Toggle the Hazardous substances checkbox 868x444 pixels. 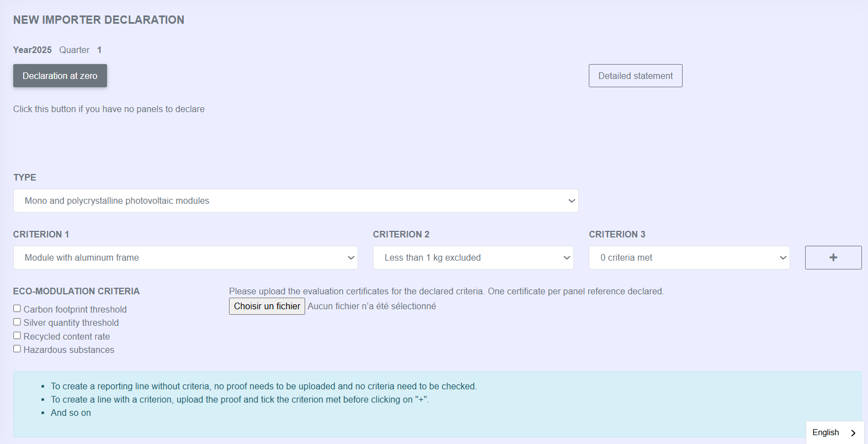17,349
